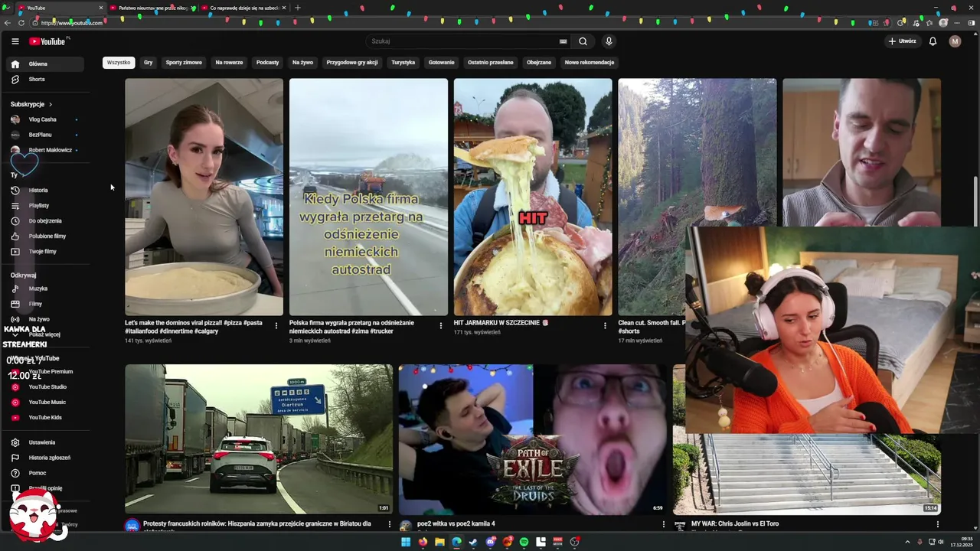Screen dimensions: 980x551
Task: Open the browser three-dot settings menu
Action: [957, 23]
